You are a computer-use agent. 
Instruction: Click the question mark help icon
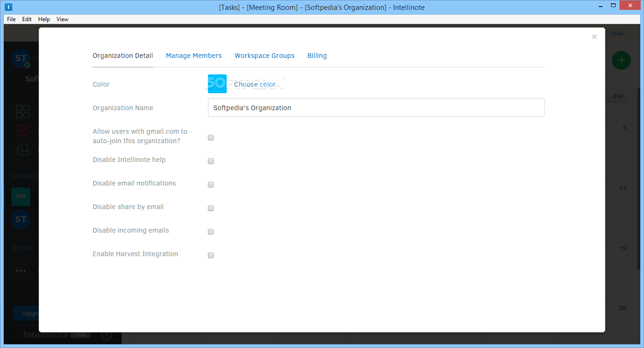(x=107, y=335)
